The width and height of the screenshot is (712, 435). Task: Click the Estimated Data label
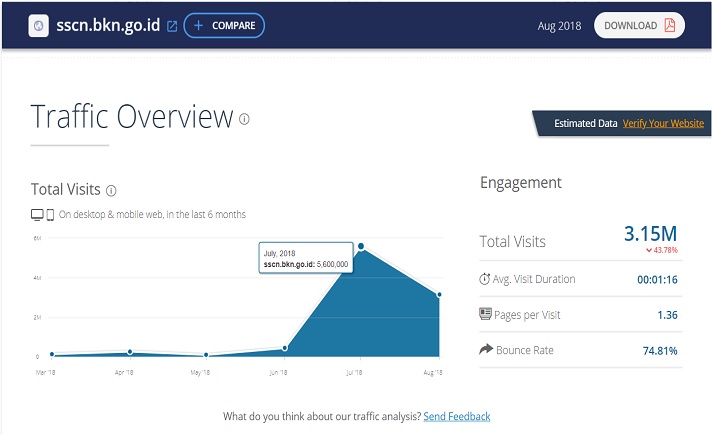pos(585,124)
